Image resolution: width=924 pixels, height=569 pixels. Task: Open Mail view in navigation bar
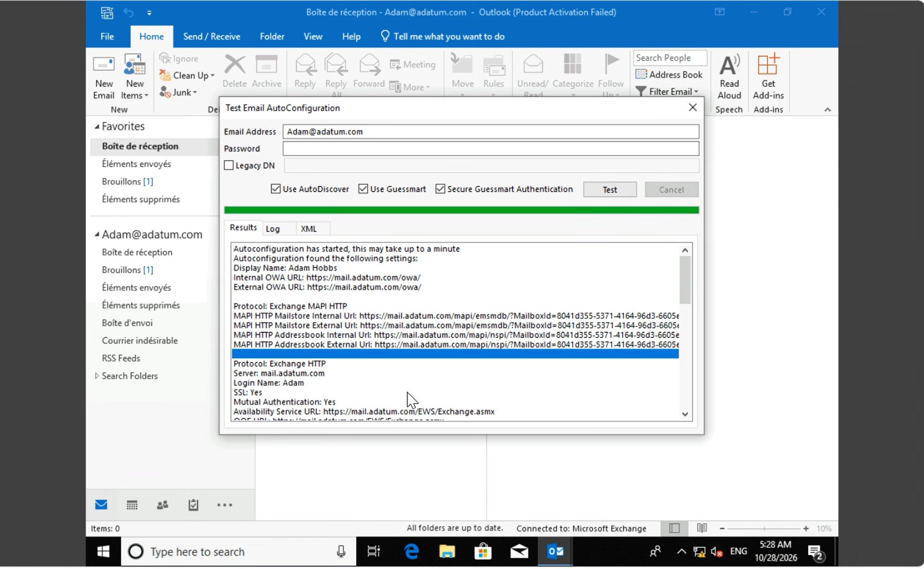click(x=101, y=505)
